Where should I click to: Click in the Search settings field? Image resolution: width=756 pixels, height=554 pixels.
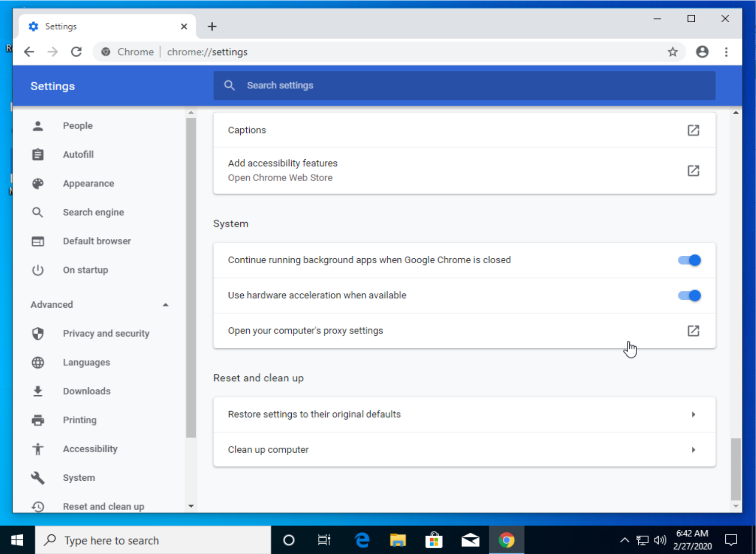(464, 86)
